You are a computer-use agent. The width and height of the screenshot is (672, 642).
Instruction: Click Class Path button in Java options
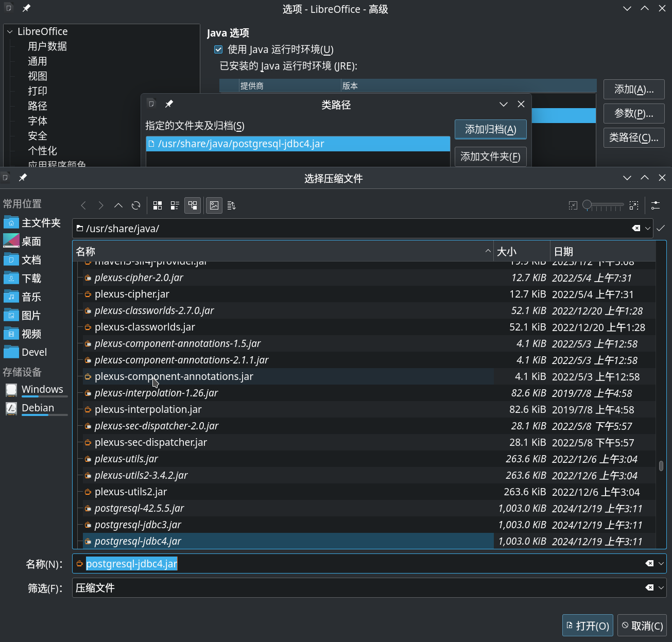coord(634,137)
